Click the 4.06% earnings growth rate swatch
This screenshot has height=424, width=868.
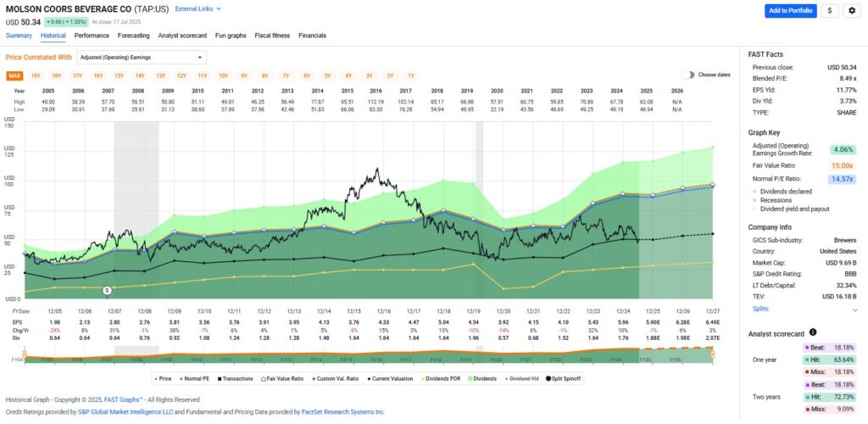pos(843,150)
